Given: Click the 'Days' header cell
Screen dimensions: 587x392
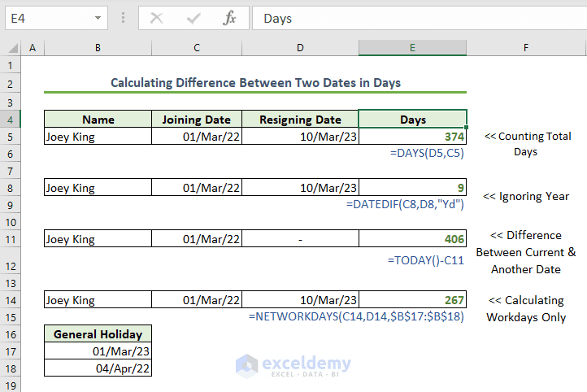Looking at the screenshot, I should 412,120.
